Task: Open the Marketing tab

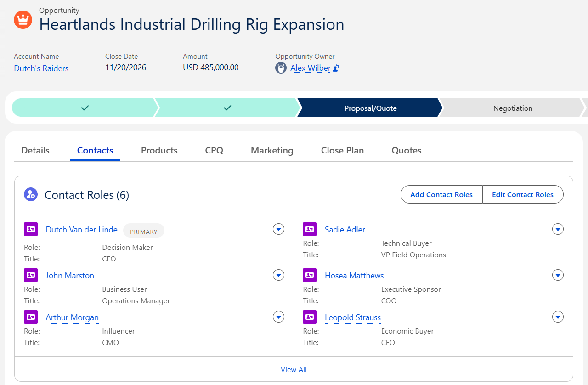Action: pos(272,150)
